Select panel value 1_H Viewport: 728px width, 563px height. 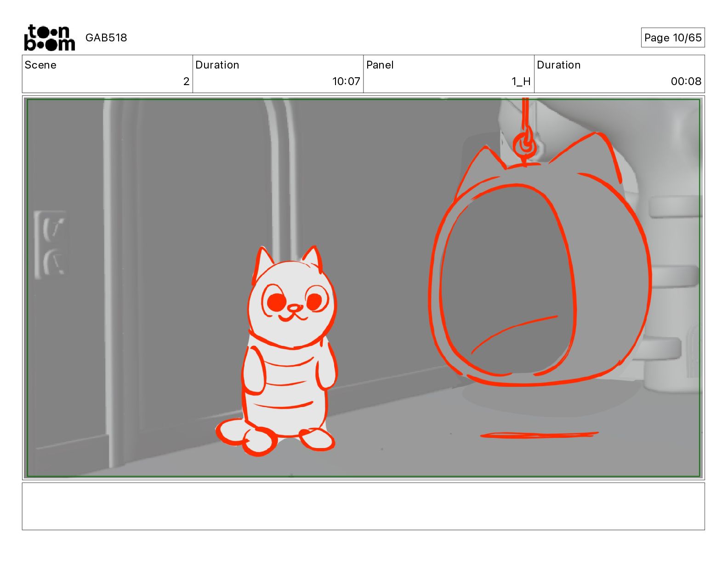coord(521,81)
